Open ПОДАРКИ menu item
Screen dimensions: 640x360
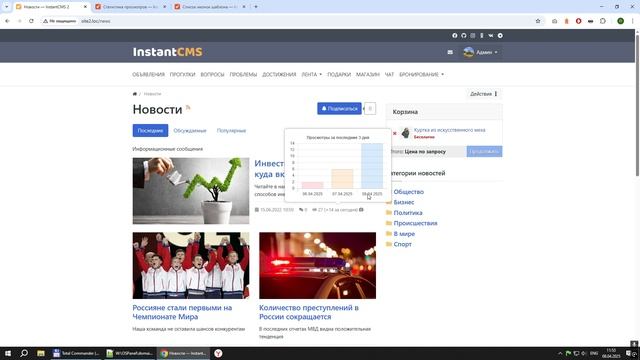(x=339, y=74)
